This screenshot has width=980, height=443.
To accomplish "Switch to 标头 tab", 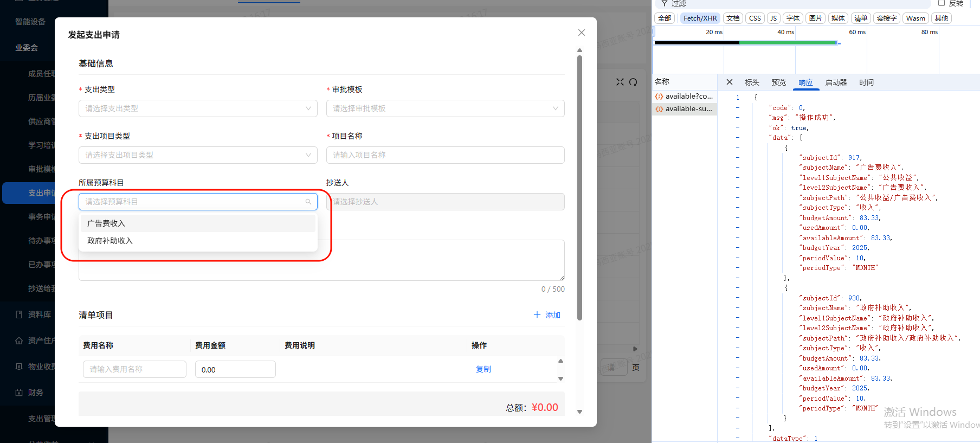I will (752, 82).
